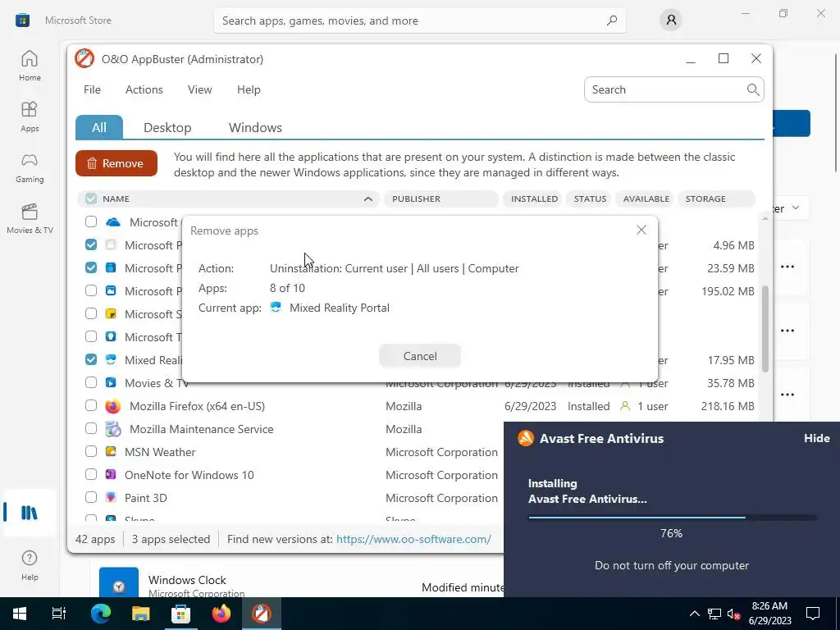Click the PUBLISHER column header
Viewport: 840px width, 630px height.
pos(441,199)
